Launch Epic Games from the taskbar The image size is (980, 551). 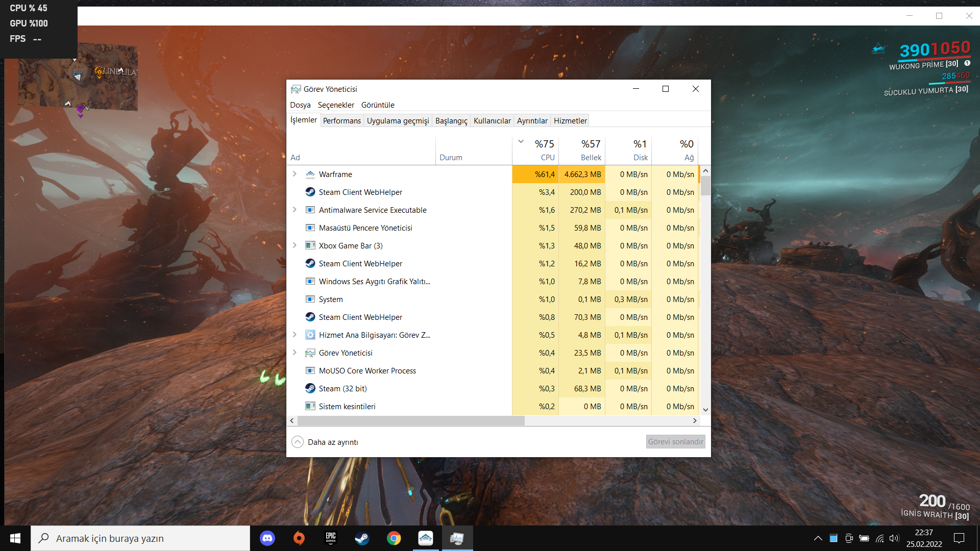(331, 538)
